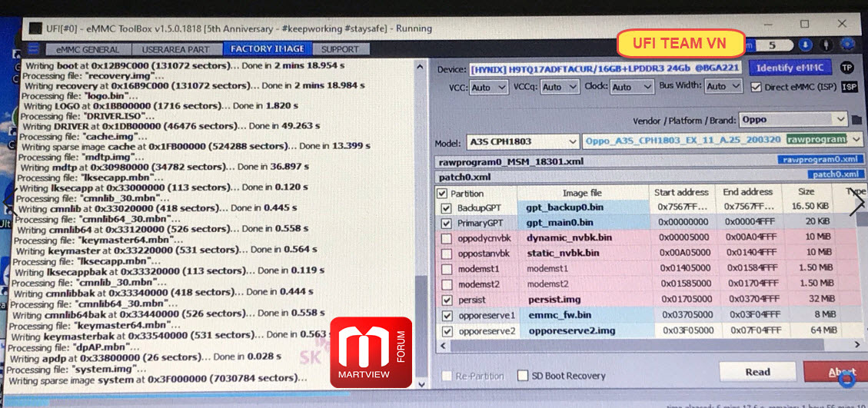Switch to USERAREA PART tab
The image size is (868, 408).
(x=175, y=49)
